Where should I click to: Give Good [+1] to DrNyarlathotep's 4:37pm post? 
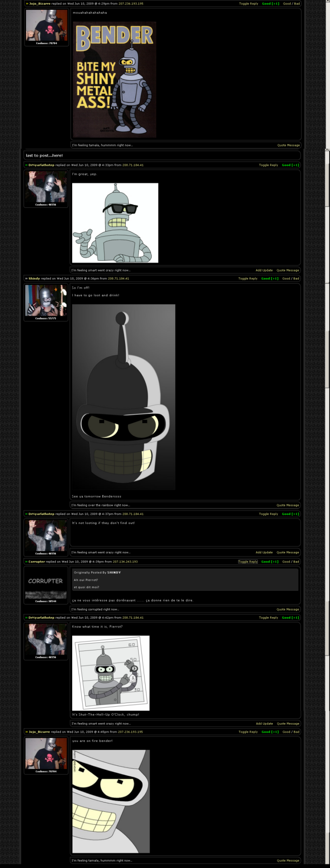tap(290, 514)
